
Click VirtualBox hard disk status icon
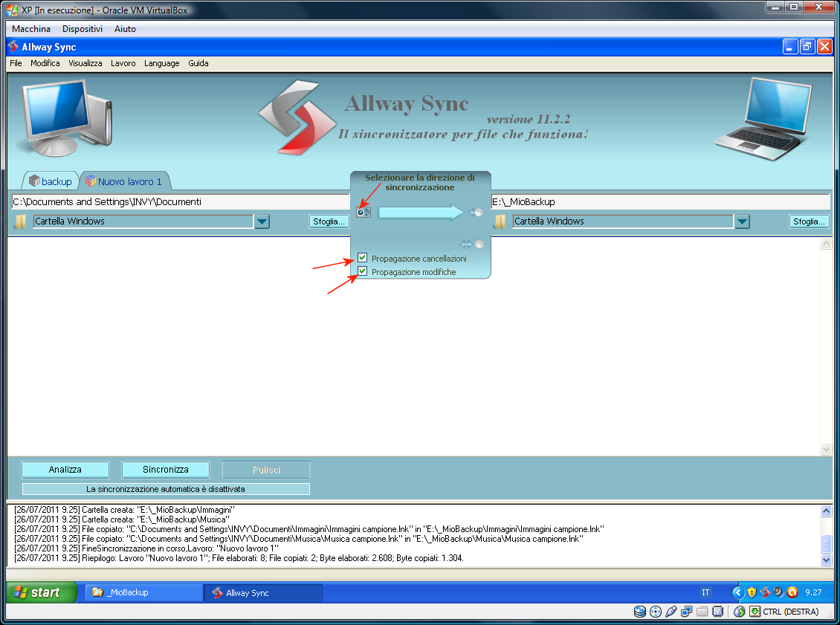click(x=639, y=612)
